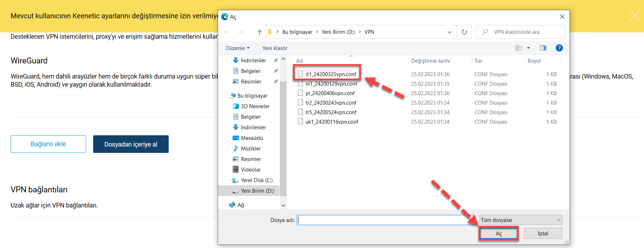The width and height of the screenshot is (644, 248).
Task: Select file tr2_24200243vpn.conf
Action: [331, 103]
